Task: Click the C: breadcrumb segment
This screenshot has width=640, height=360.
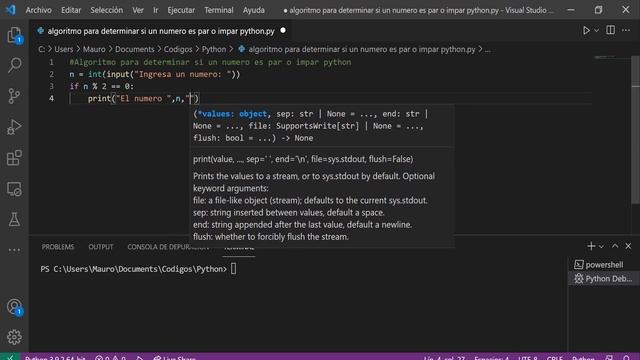Action: [x=42, y=49]
